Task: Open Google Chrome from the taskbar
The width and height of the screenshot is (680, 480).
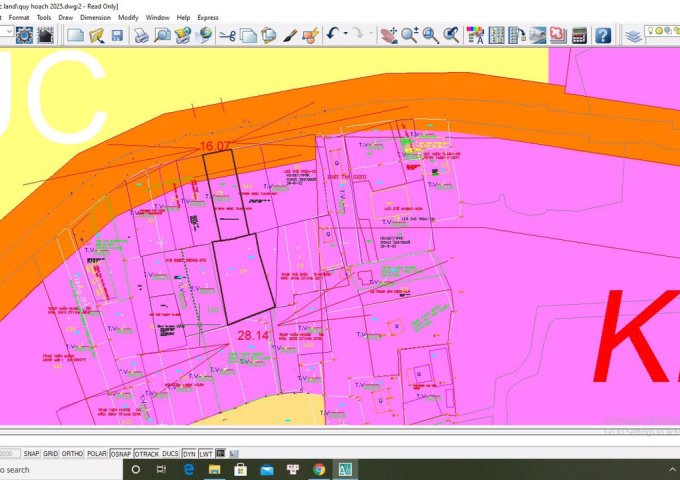Action: coord(318,469)
